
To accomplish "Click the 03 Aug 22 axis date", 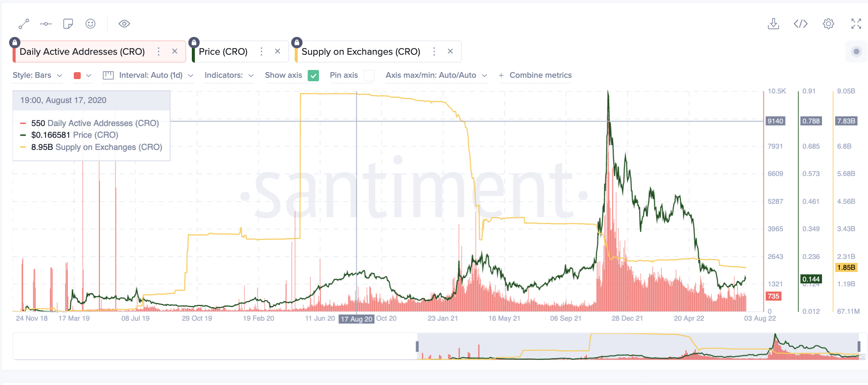I will coord(760,319).
